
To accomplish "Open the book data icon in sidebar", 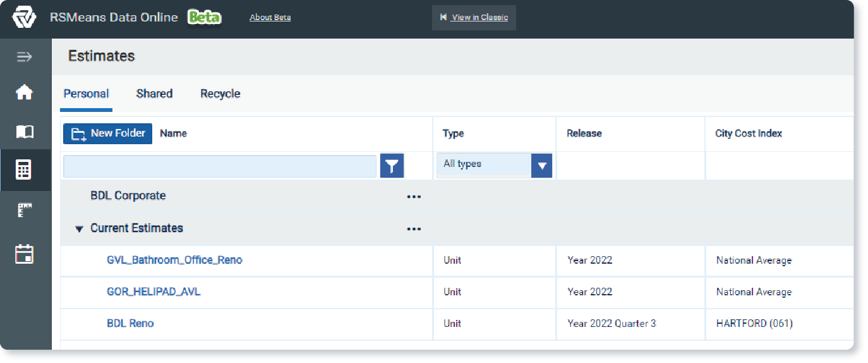I will pyautogui.click(x=24, y=132).
